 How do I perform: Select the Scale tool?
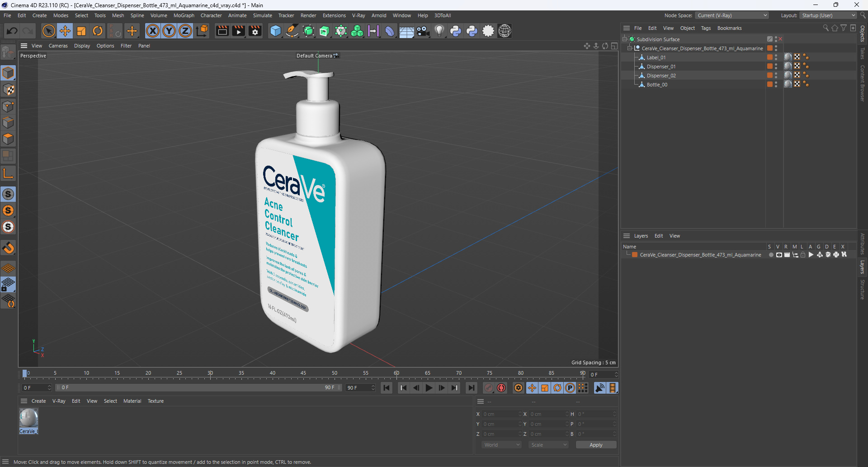click(81, 31)
